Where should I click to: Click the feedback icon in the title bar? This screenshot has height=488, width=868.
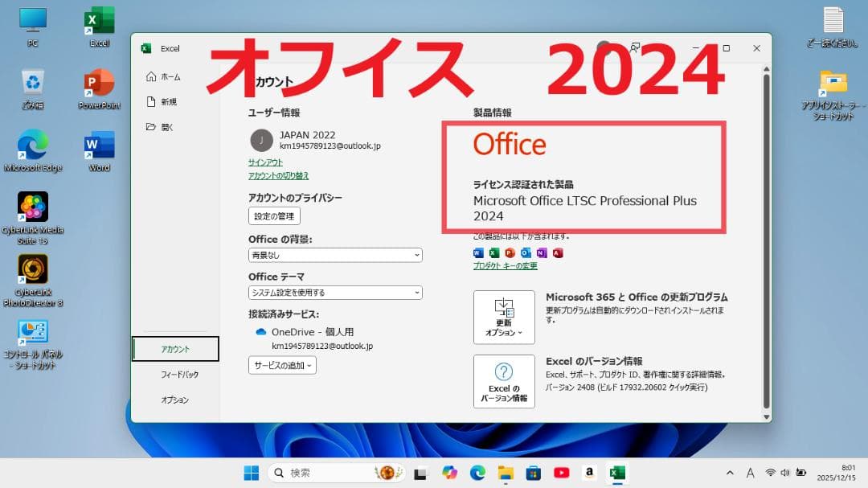(635, 47)
